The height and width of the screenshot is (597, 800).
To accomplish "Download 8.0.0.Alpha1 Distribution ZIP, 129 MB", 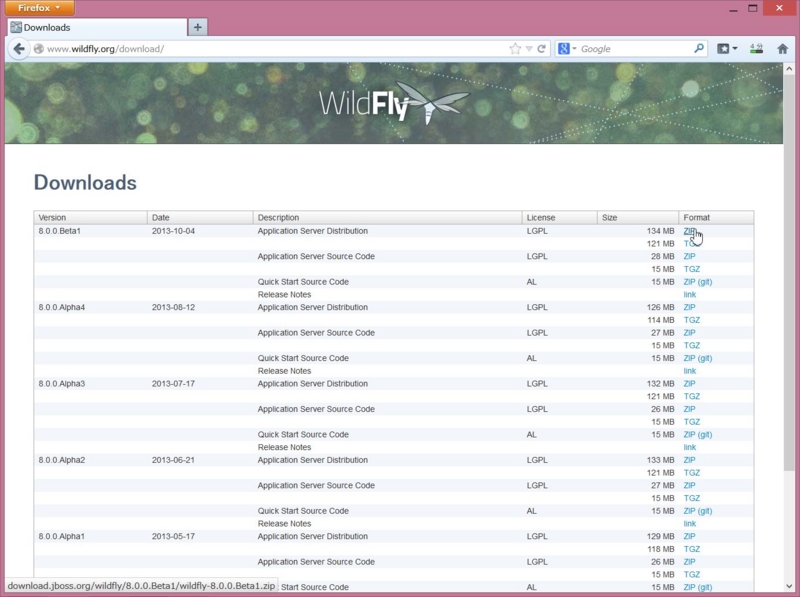I will click(689, 536).
